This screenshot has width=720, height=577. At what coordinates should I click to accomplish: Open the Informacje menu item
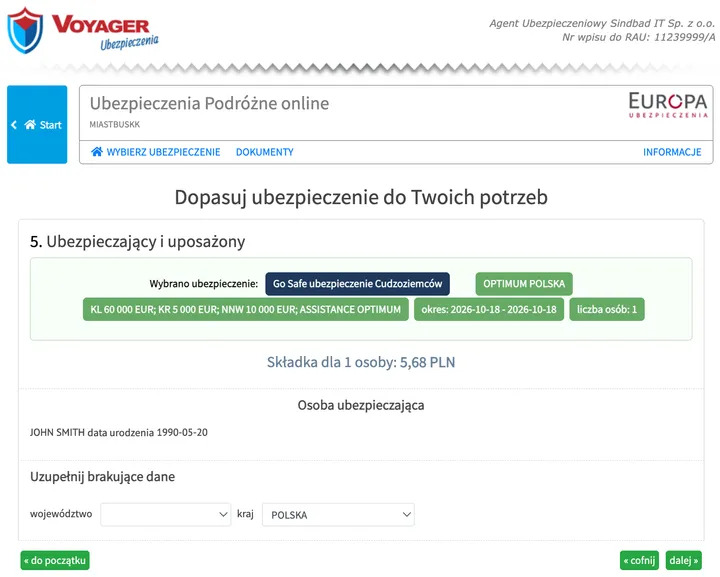[x=672, y=152]
